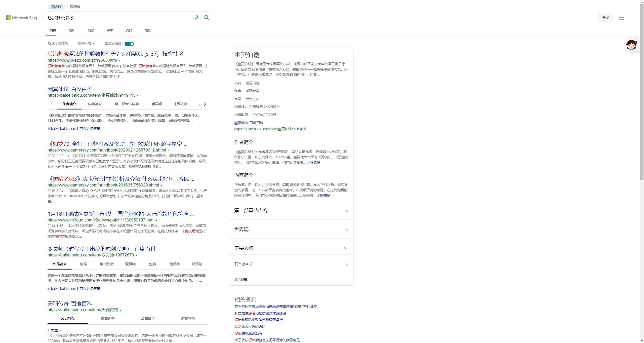
Task: Click the 登录 login button
Action: [x=606, y=18]
